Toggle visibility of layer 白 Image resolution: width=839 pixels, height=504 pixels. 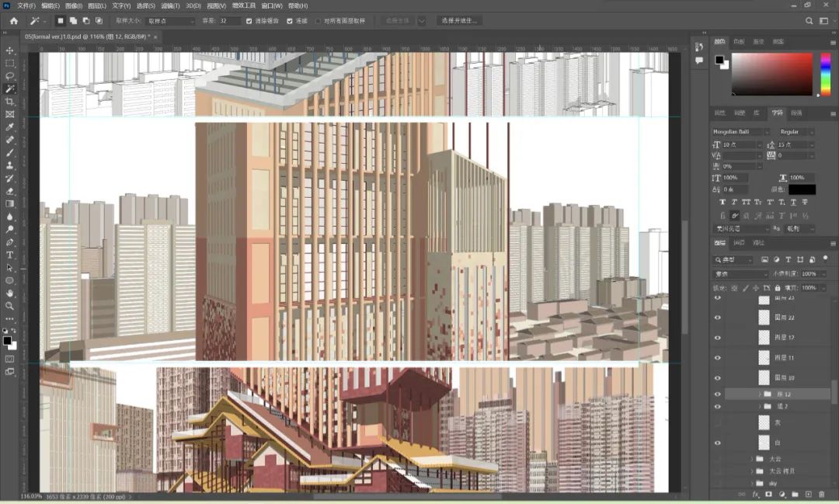point(718,443)
